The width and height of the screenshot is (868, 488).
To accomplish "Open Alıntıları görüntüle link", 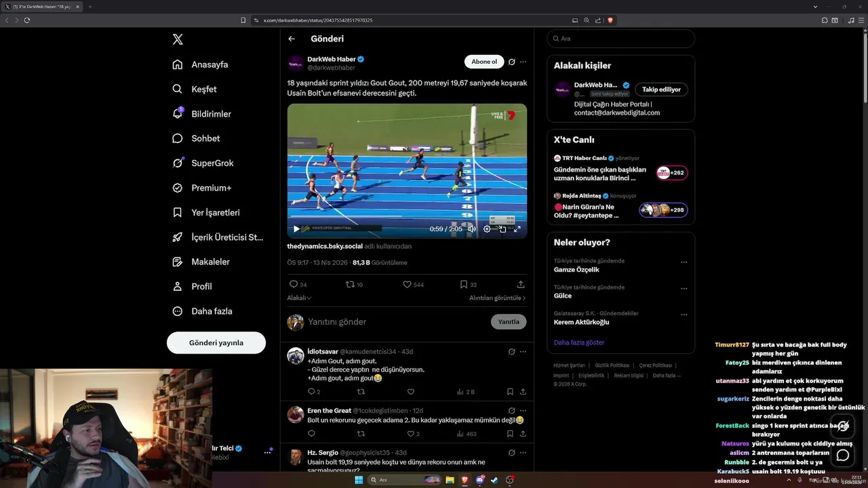I will click(x=497, y=298).
